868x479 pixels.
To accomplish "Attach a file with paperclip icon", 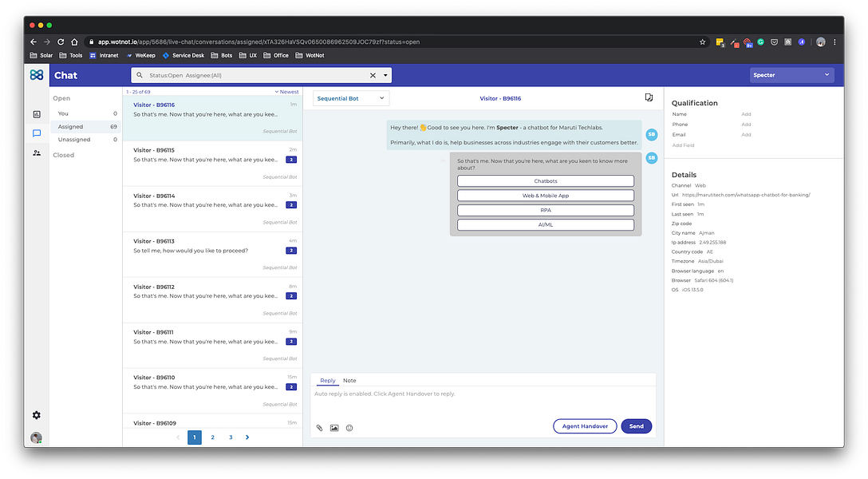I will point(319,427).
